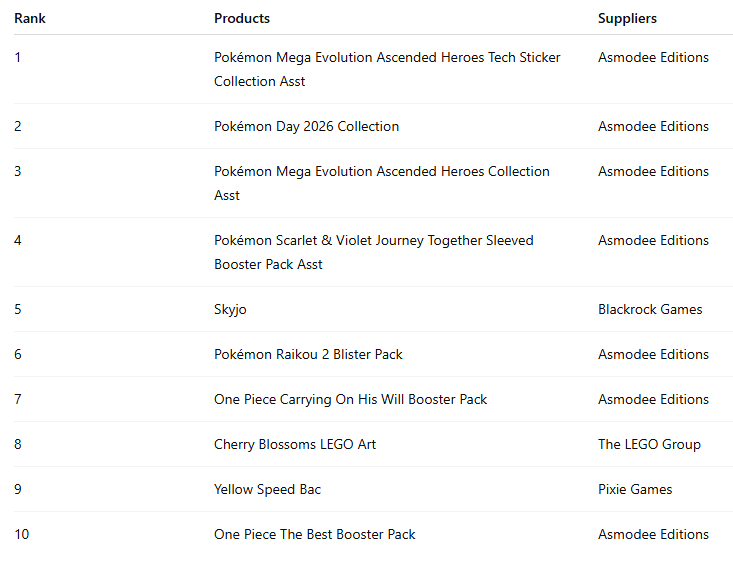Viewport: 733px width, 572px height.
Task: Click rank number 10 cell
Action: [22, 534]
